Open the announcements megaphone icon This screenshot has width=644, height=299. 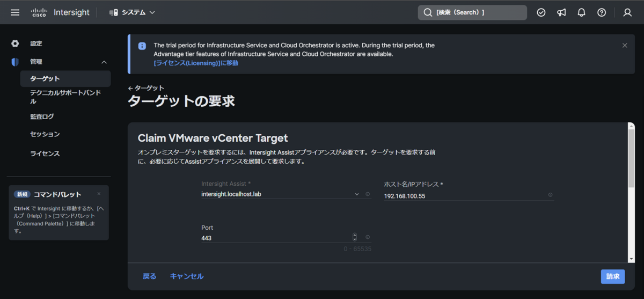pyautogui.click(x=561, y=12)
